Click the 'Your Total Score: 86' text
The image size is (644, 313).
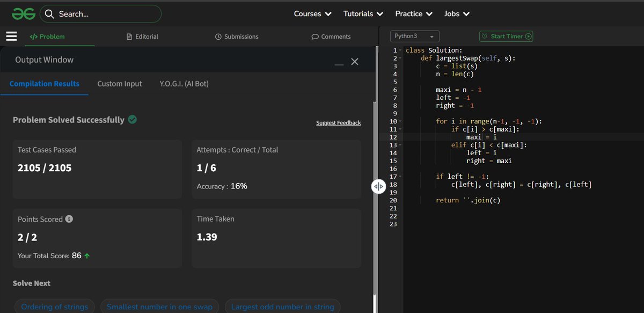(49, 256)
